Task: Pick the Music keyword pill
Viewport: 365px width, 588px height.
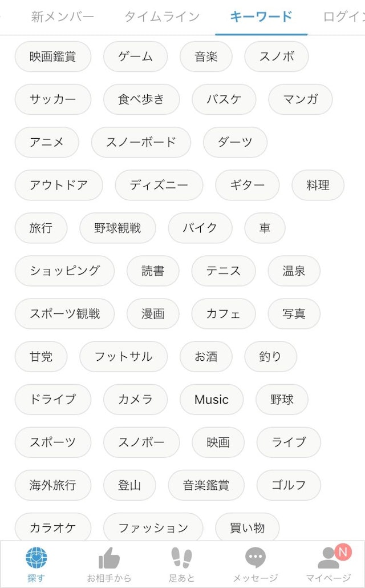Action: tap(211, 399)
